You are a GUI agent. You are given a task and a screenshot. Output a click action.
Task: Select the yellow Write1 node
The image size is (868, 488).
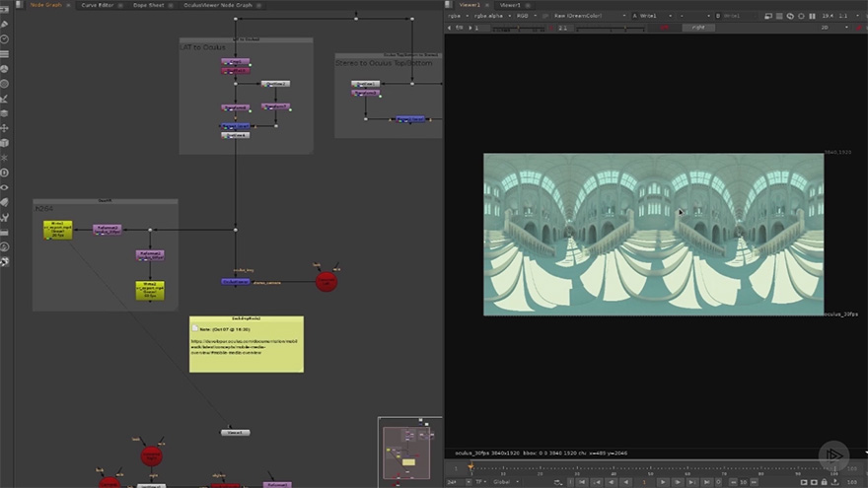click(x=57, y=230)
